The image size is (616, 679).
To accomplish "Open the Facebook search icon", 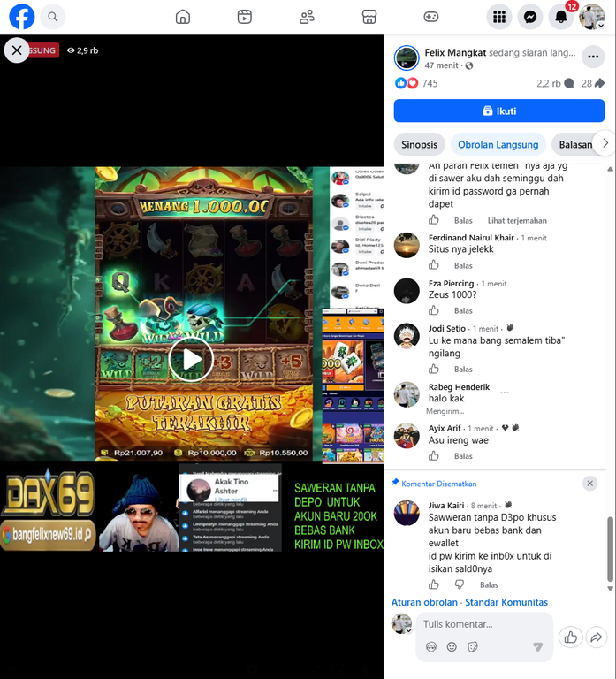I will coord(53,17).
